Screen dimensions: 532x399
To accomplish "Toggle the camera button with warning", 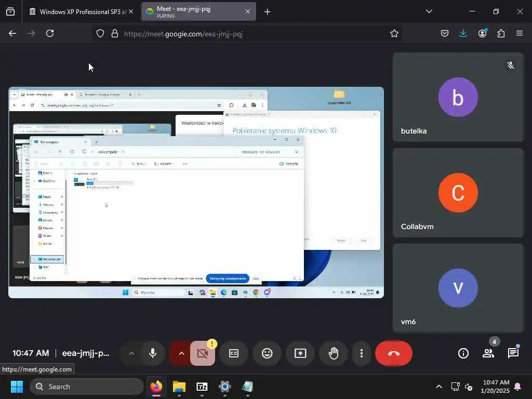I will [x=203, y=353].
